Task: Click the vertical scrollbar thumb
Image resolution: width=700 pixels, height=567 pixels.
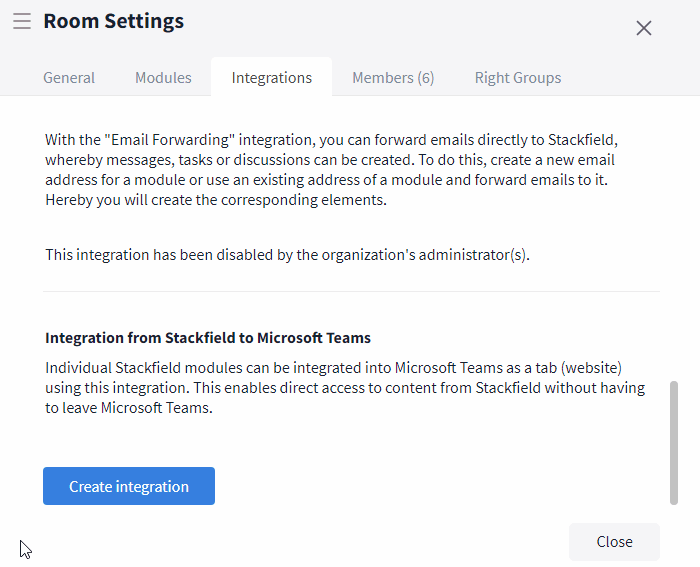Action: click(x=674, y=443)
